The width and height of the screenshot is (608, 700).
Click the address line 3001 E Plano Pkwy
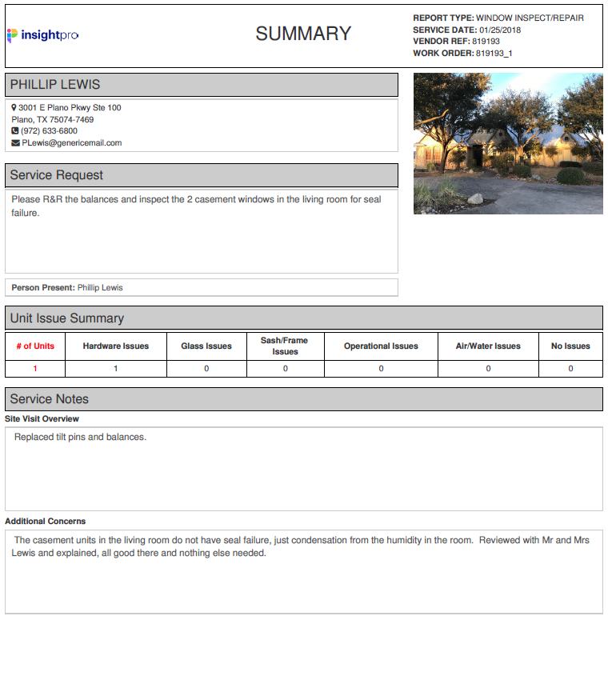click(x=70, y=107)
